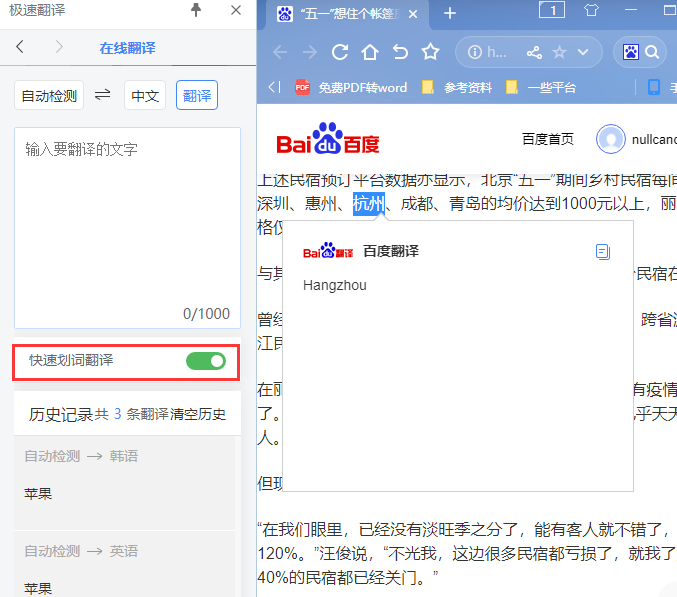The height and width of the screenshot is (597, 677).
Task: Click the Hangzhou translation result
Action: pyautogui.click(x=335, y=285)
